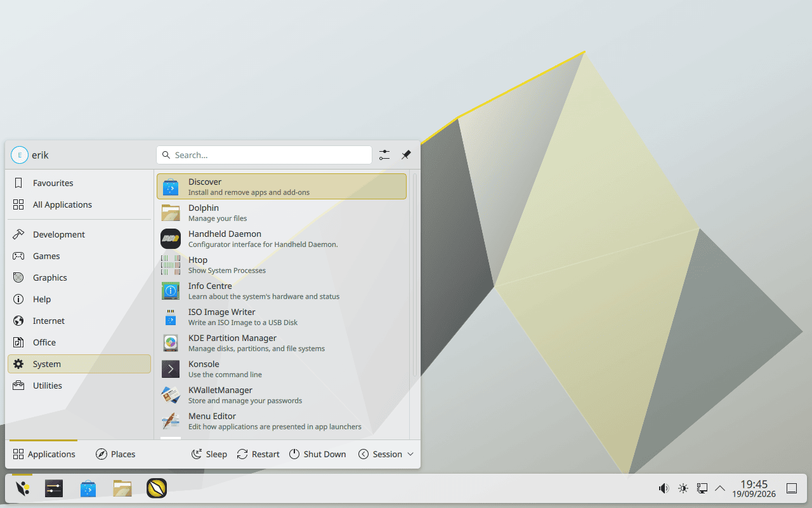Open System Settings from the taskbar
The width and height of the screenshot is (812, 508).
click(54, 488)
